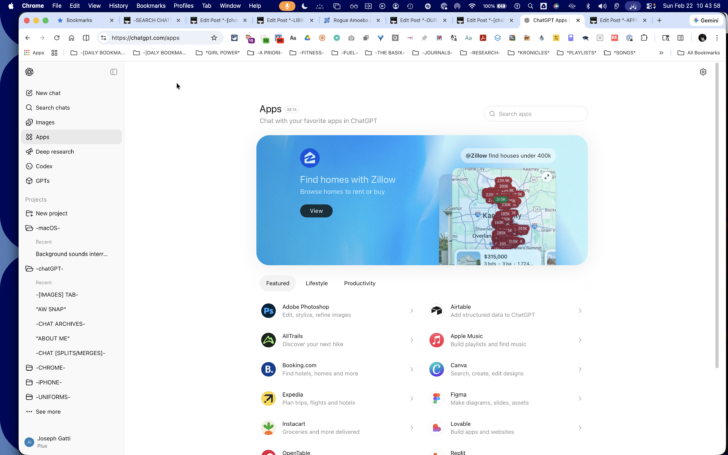
Task: Collapse the ChatGPT sidebar panel
Action: tap(114, 72)
